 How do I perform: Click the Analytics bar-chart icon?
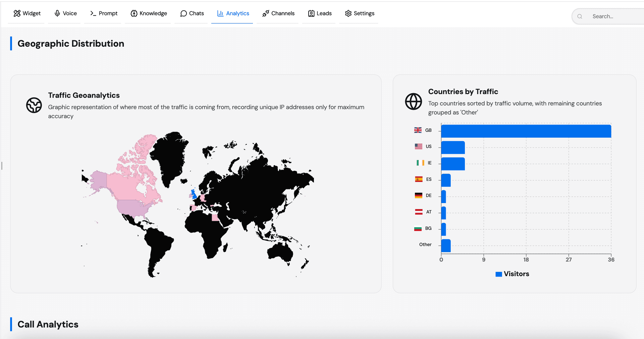(220, 13)
